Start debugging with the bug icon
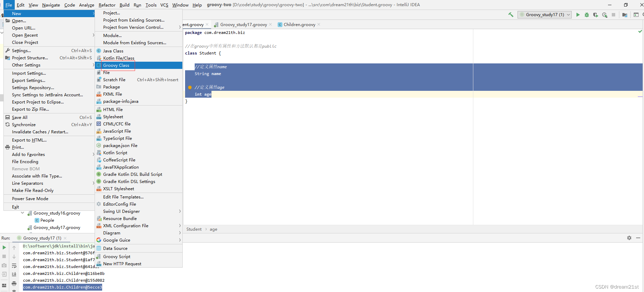 pyautogui.click(x=587, y=15)
